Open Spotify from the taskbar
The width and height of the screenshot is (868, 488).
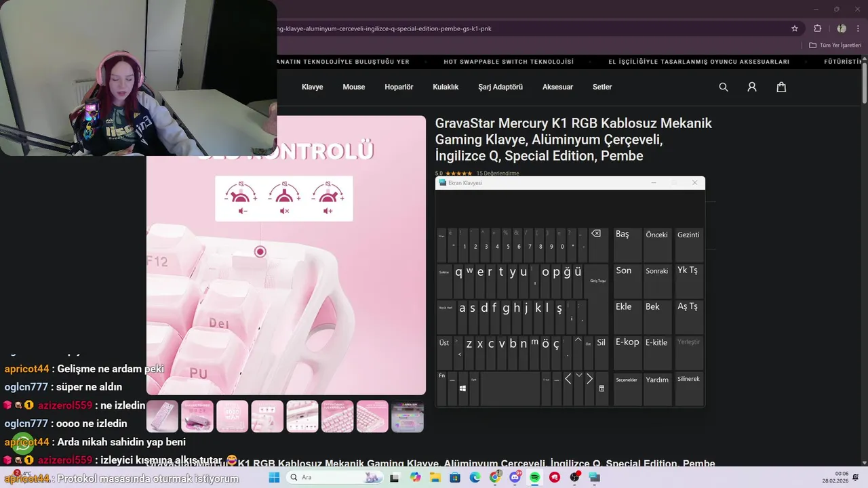coord(534,477)
